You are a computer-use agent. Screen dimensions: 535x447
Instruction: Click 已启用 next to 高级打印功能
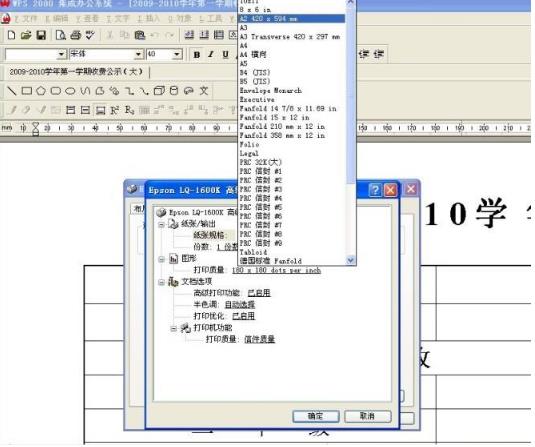(x=259, y=293)
